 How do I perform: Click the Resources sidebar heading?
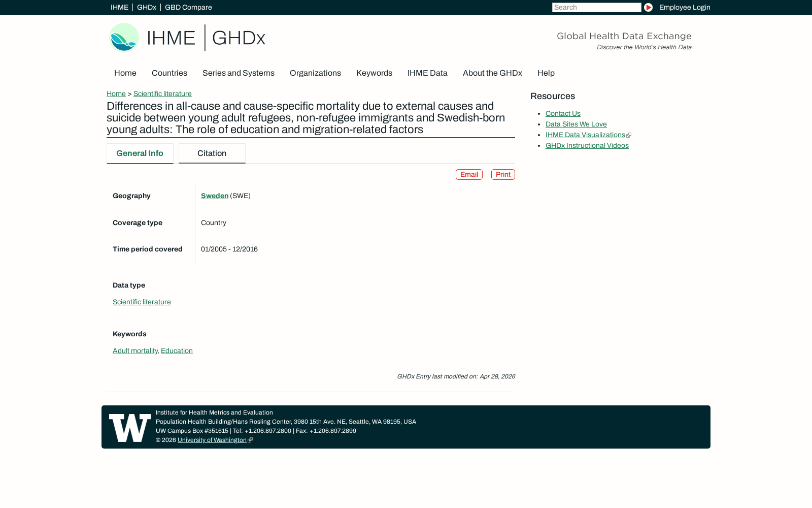553,96
